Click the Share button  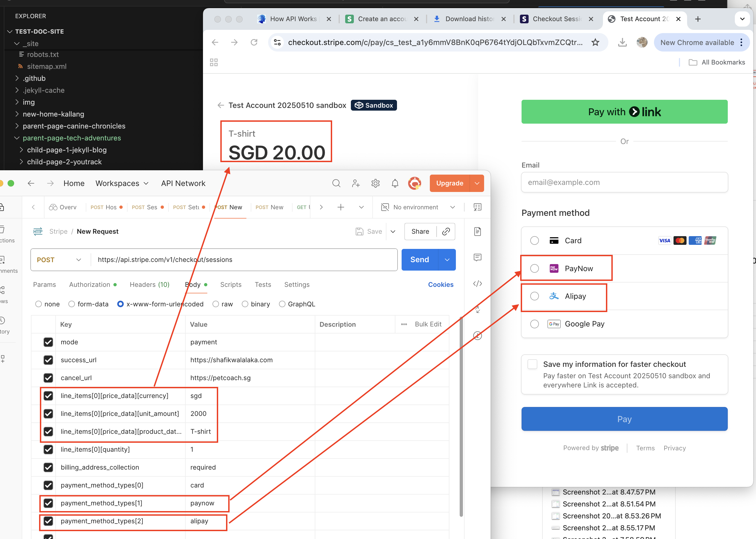420,231
